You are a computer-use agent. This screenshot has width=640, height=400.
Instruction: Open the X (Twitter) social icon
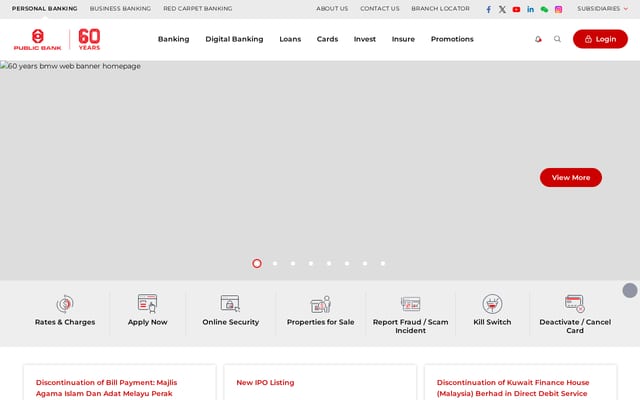[x=502, y=9]
